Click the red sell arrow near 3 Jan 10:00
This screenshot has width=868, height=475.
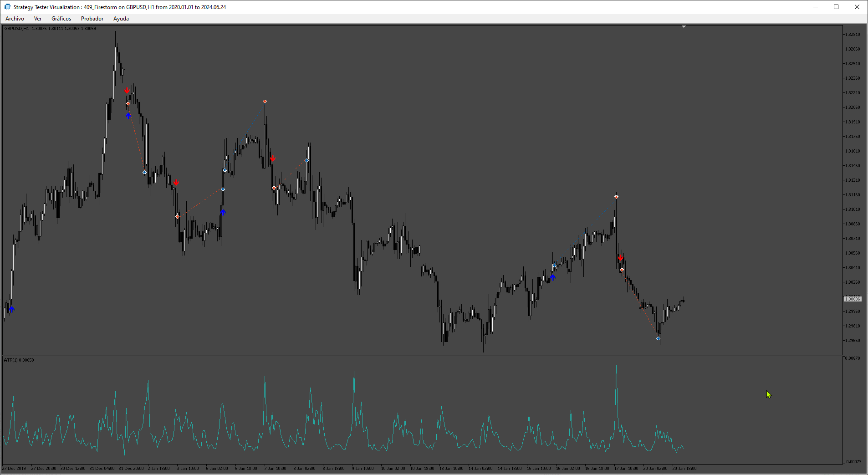tap(176, 183)
